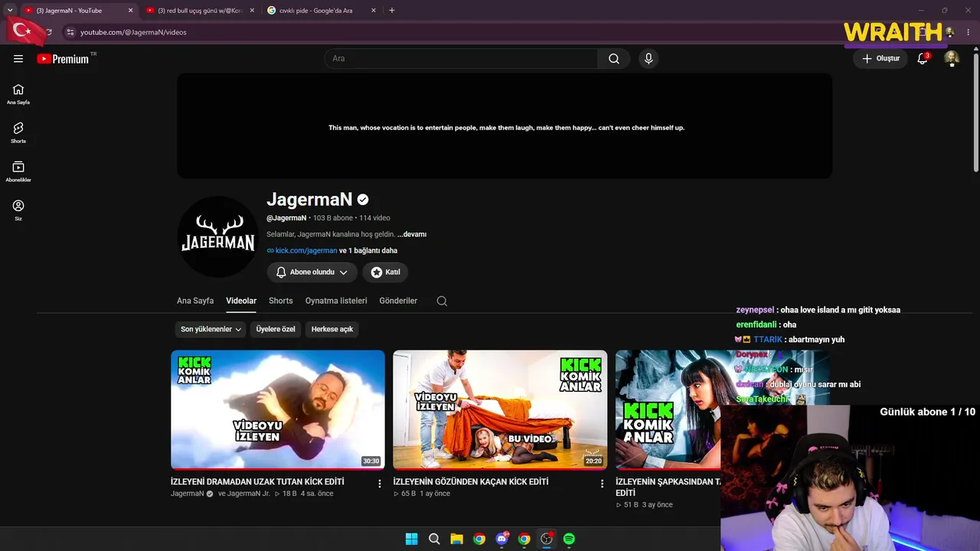Filter videos by Üyelere özel
980x551 pixels.
(x=276, y=329)
